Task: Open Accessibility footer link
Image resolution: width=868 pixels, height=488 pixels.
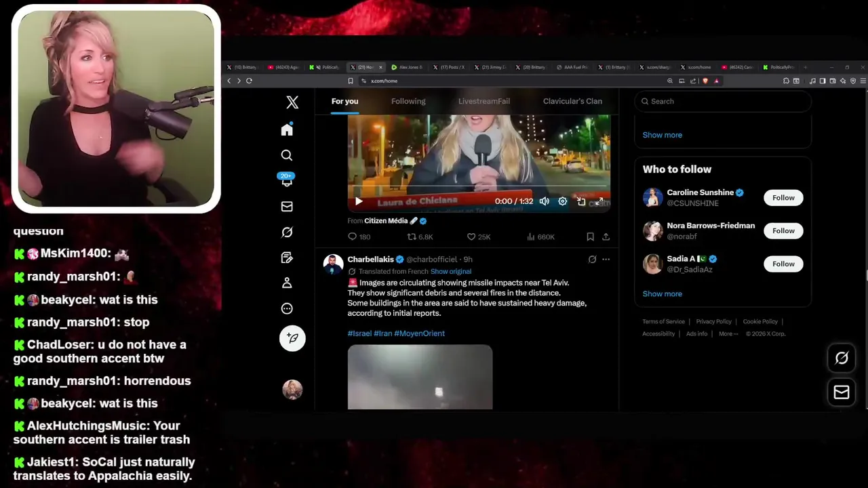Action: (x=658, y=333)
